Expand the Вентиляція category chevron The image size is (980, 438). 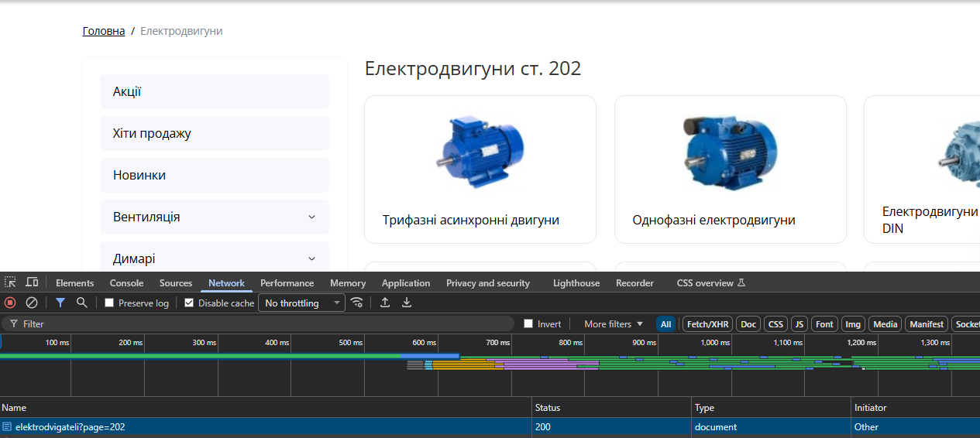pyautogui.click(x=312, y=217)
